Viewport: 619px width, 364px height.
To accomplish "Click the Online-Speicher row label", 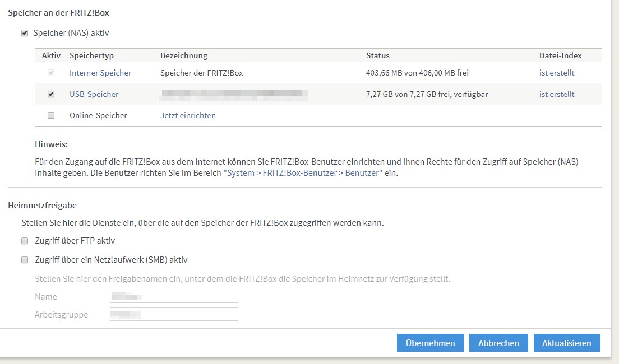I will [98, 115].
